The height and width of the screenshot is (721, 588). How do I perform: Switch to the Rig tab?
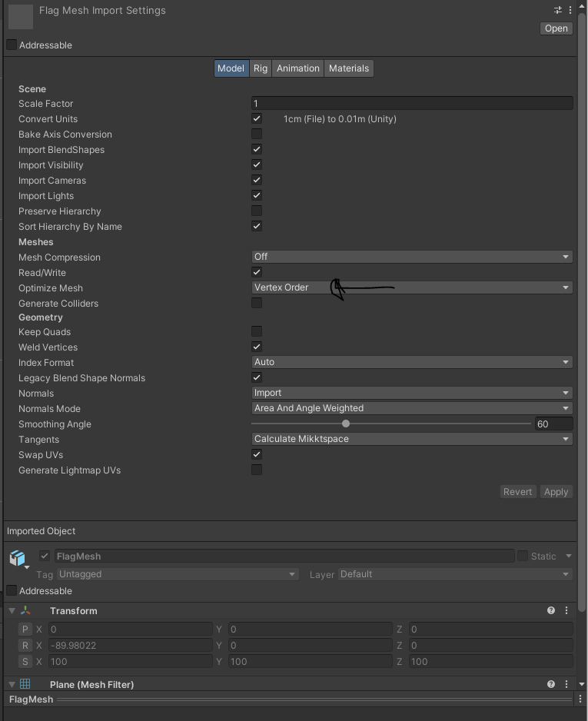coord(261,68)
